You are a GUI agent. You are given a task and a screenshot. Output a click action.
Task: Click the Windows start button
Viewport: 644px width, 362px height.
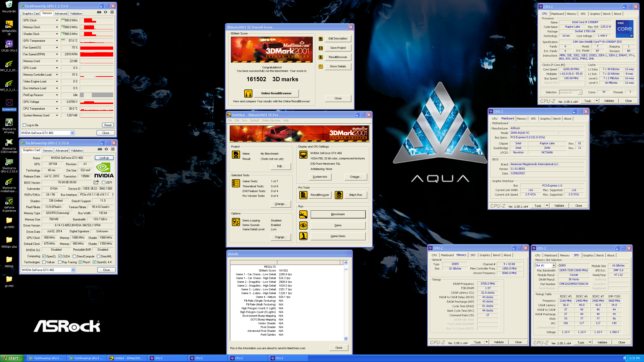point(12,358)
